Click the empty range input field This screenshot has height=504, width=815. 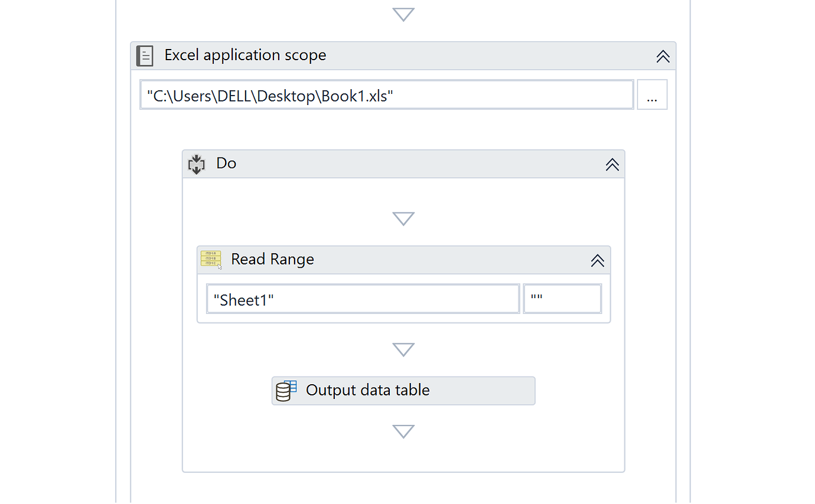tap(562, 298)
